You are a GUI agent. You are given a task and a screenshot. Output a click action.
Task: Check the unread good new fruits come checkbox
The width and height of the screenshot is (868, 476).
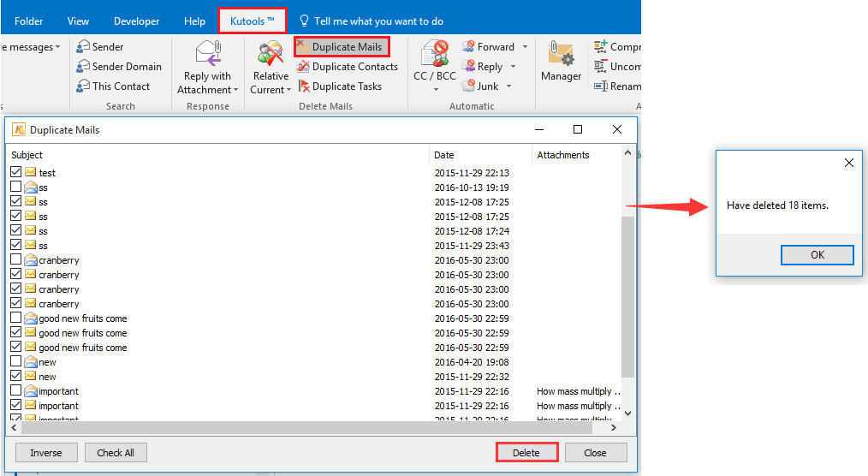pyautogui.click(x=15, y=317)
